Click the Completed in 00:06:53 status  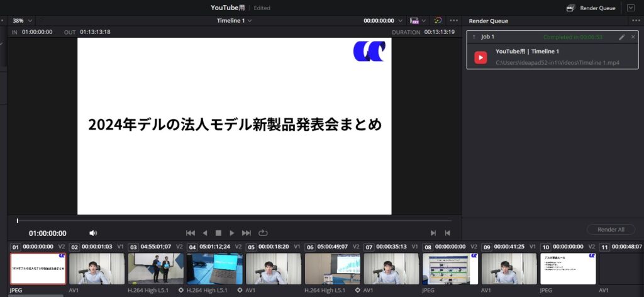click(572, 37)
